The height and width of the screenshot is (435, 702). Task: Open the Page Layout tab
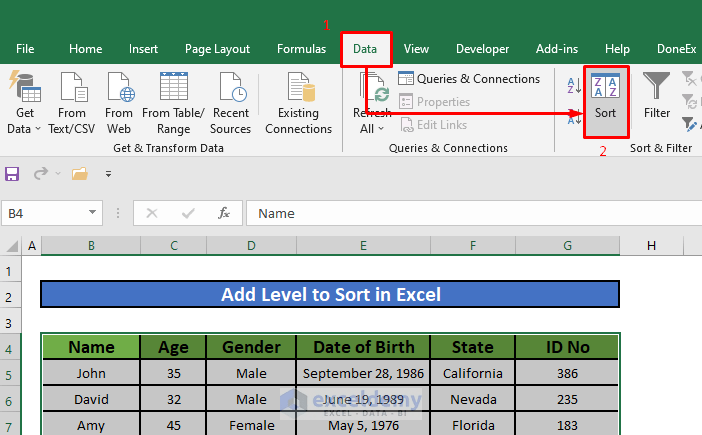[218, 49]
